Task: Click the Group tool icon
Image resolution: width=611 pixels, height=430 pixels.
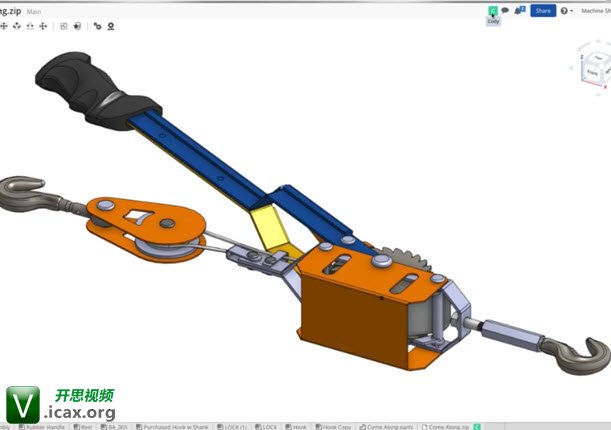Action: 64,26
